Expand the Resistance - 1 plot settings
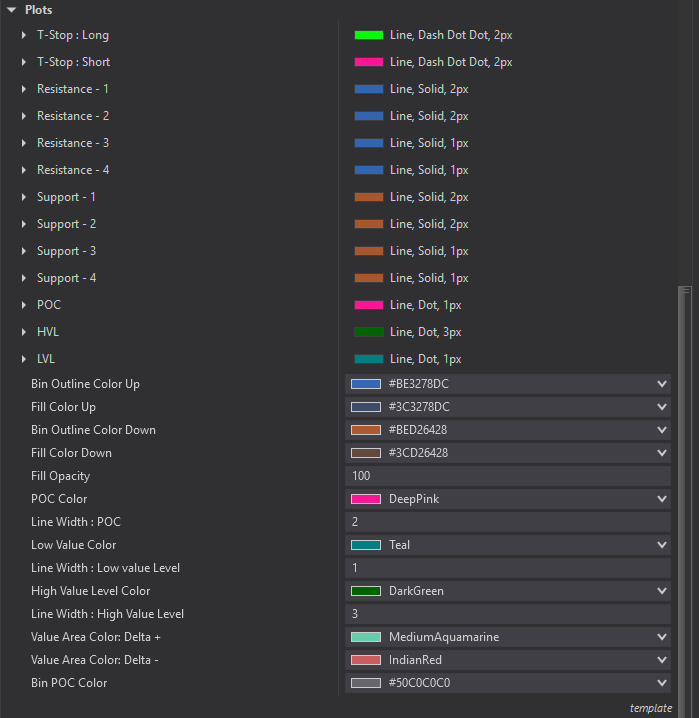 click(x=24, y=89)
